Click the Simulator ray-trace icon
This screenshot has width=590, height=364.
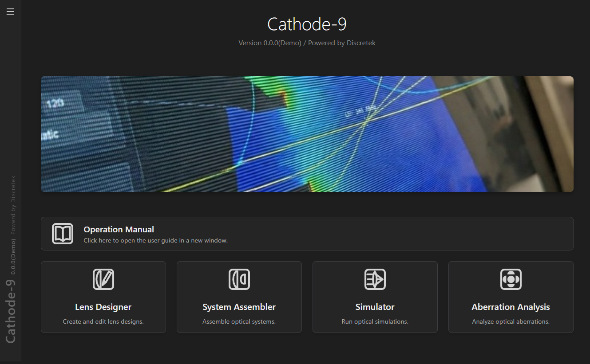[x=375, y=279]
